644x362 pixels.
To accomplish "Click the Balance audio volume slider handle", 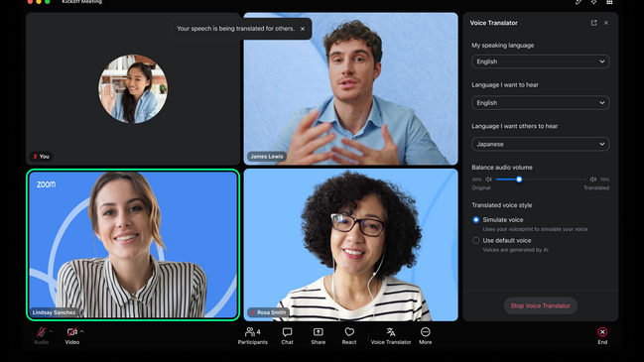I will (519, 180).
